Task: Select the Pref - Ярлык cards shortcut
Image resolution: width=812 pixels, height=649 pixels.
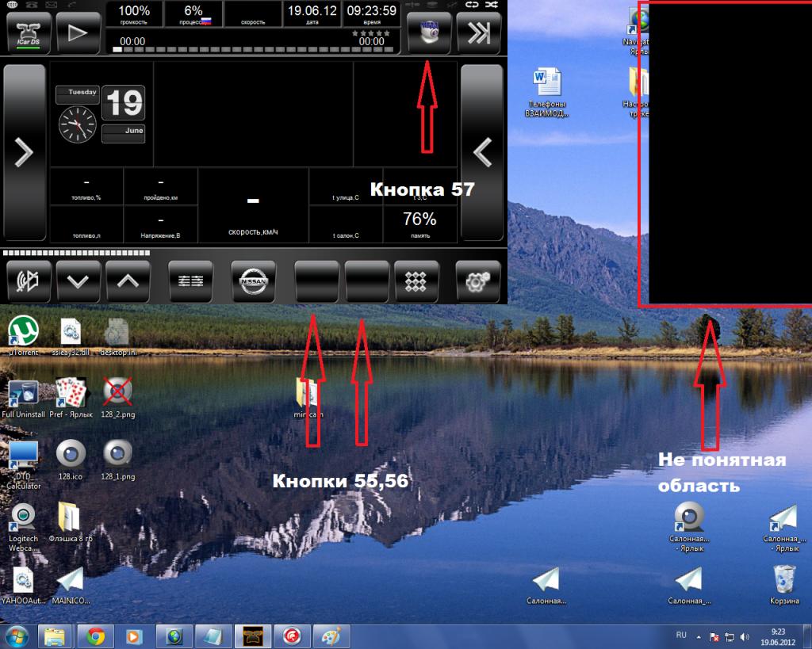Action: [71, 399]
